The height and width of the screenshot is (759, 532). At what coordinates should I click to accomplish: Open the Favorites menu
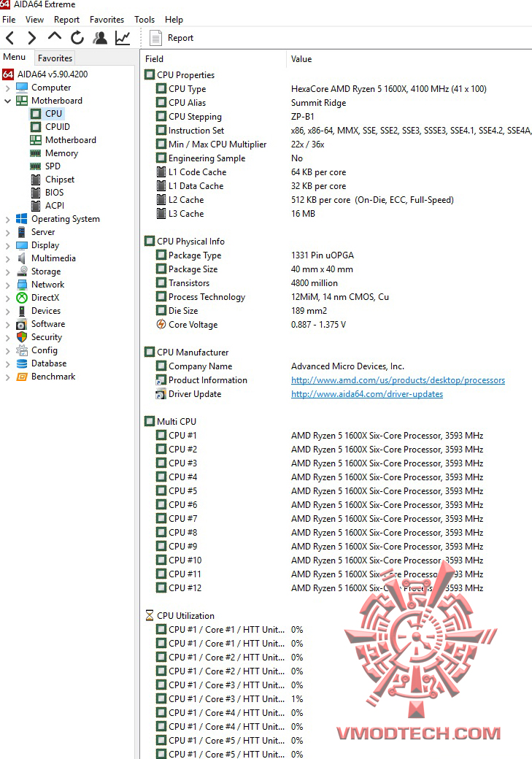pos(107,20)
